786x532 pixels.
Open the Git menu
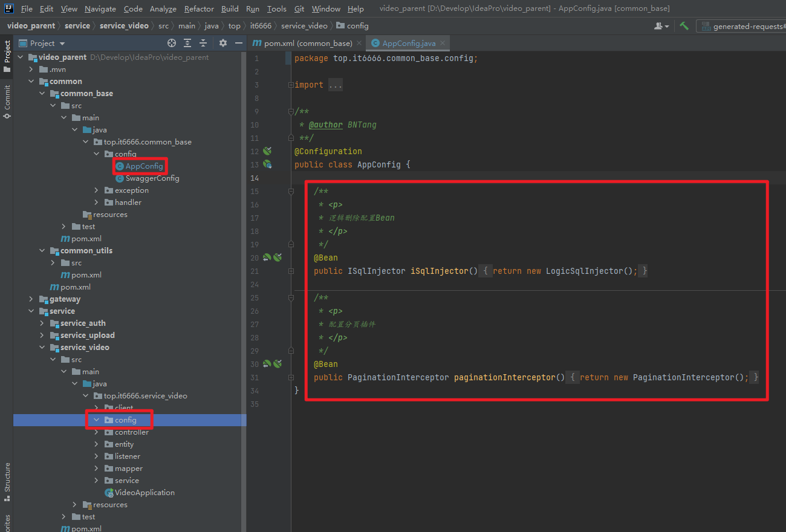pos(299,8)
